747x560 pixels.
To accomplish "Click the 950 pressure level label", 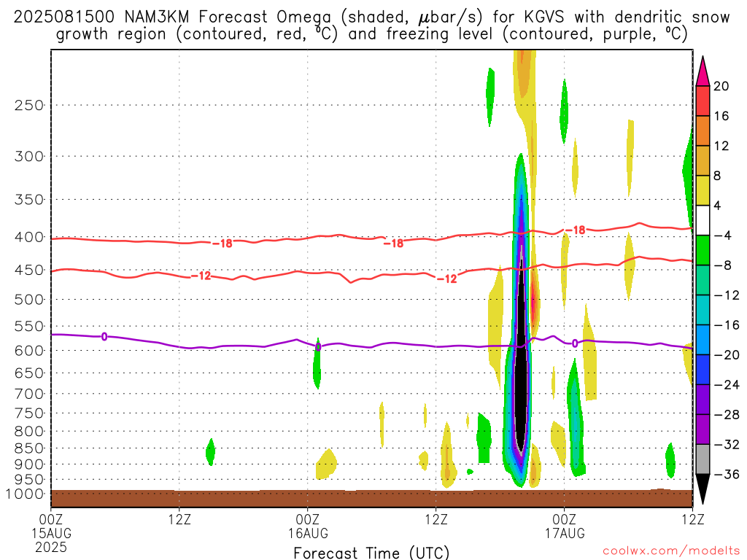I will 29,480.
